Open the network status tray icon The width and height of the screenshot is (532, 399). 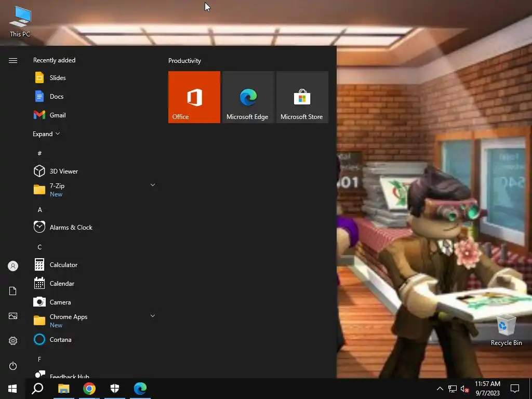click(x=453, y=389)
